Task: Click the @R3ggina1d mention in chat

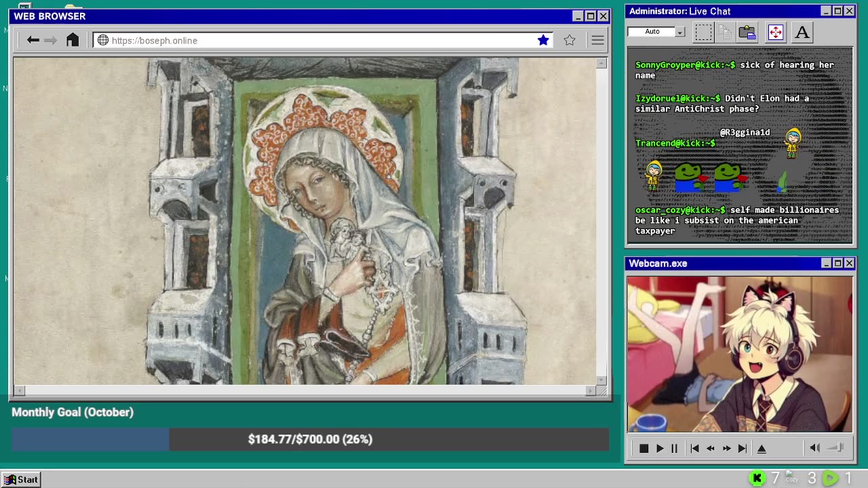Action: click(x=745, y=132)
